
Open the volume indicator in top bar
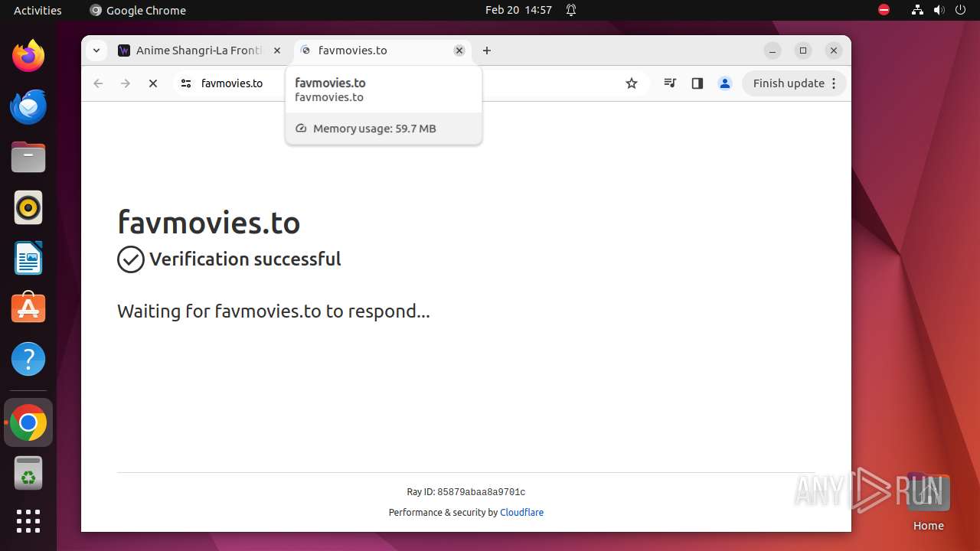[x=939, y=10]
